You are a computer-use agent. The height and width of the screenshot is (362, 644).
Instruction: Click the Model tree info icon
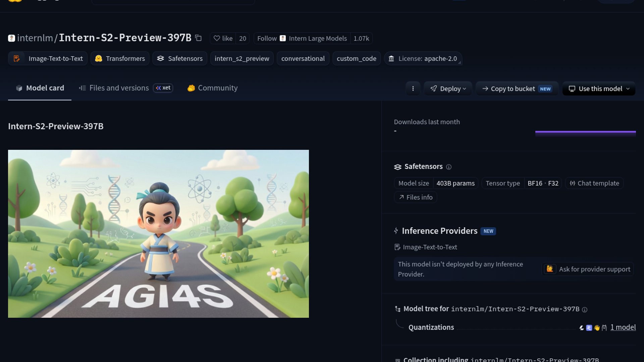pyautogui.click(x=585, y=309)
